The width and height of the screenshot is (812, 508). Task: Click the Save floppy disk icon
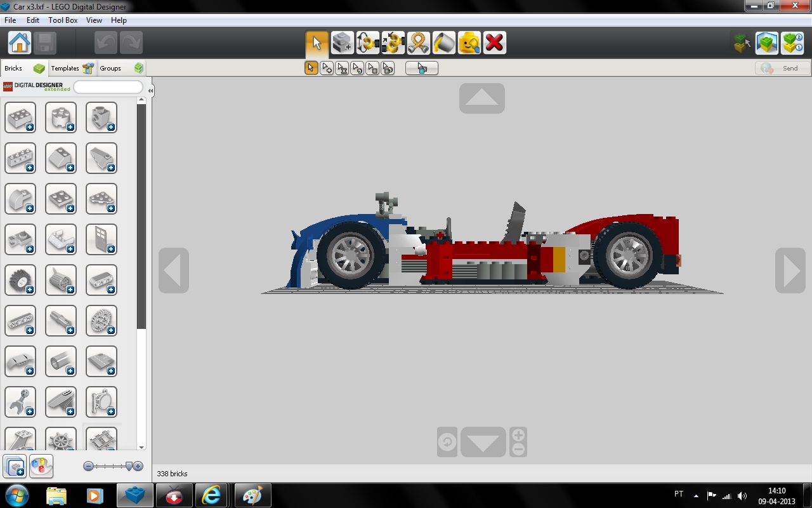pyautogui.click(x=45, y=43)
